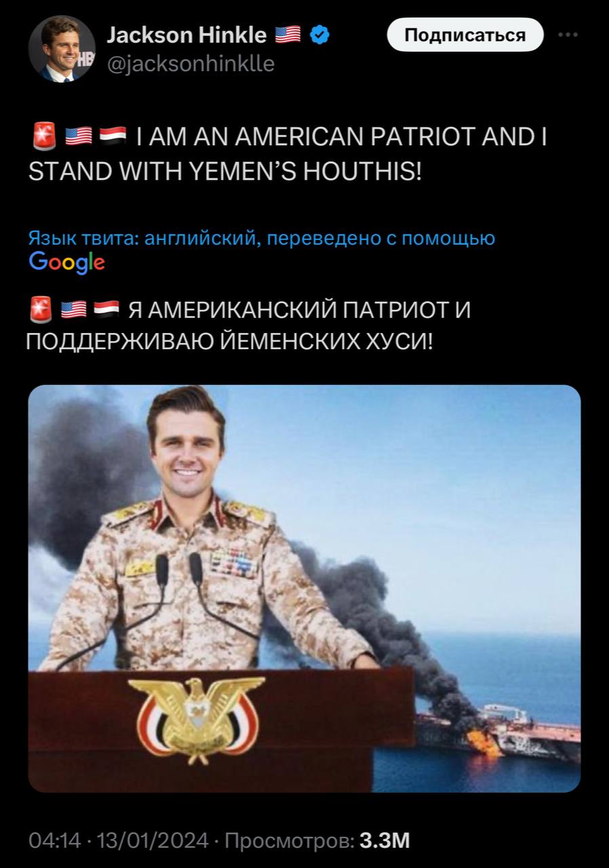Open the three-dot more options menu
The width and height of the screenshot is (609, 868).
568,35
